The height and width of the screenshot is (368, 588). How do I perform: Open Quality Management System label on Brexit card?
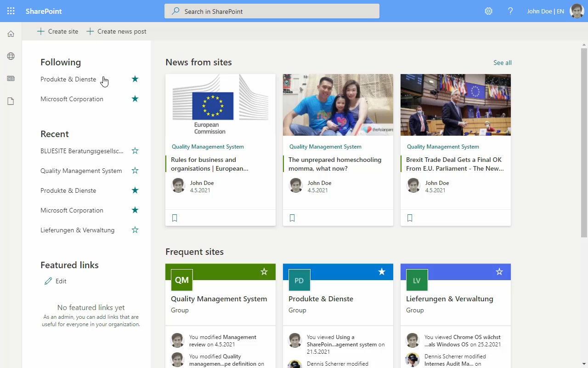tap(443, 147)
